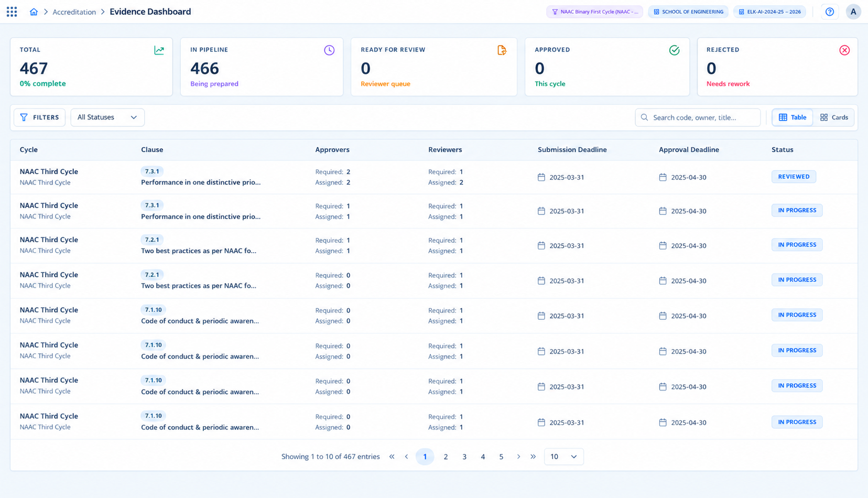Click the checkmark icon on Approved card
The image size is (868, 498).
pos(675,50)
